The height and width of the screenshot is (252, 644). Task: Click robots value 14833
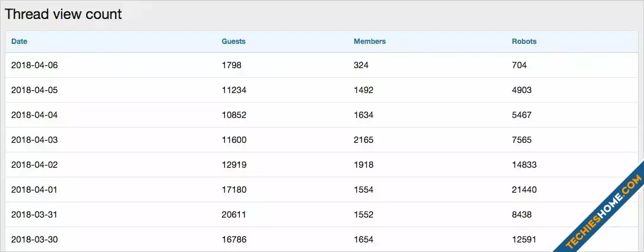pyautogui.click(x=524, y=165)
